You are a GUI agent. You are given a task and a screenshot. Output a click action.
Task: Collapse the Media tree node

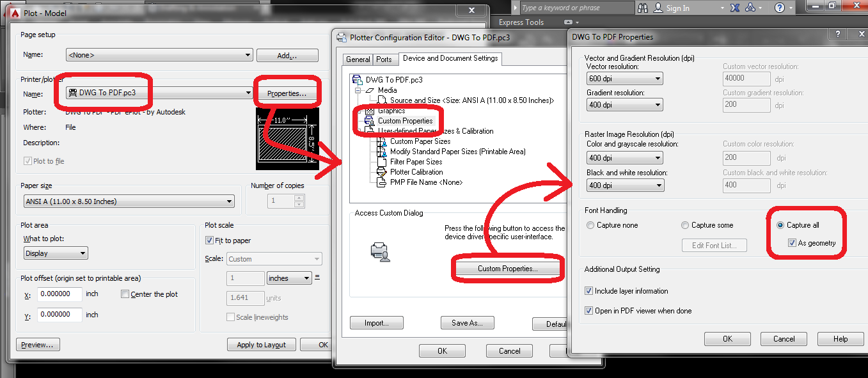click(x=358, y=90)
